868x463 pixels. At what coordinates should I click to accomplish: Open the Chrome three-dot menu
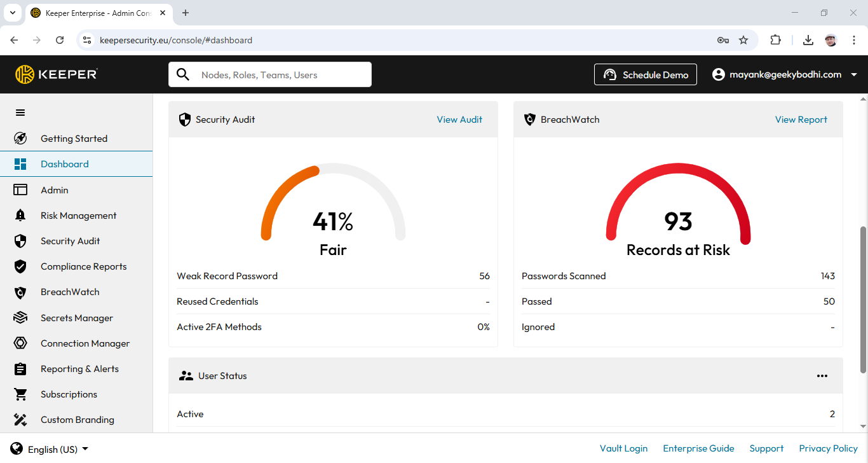coord(853,40)
